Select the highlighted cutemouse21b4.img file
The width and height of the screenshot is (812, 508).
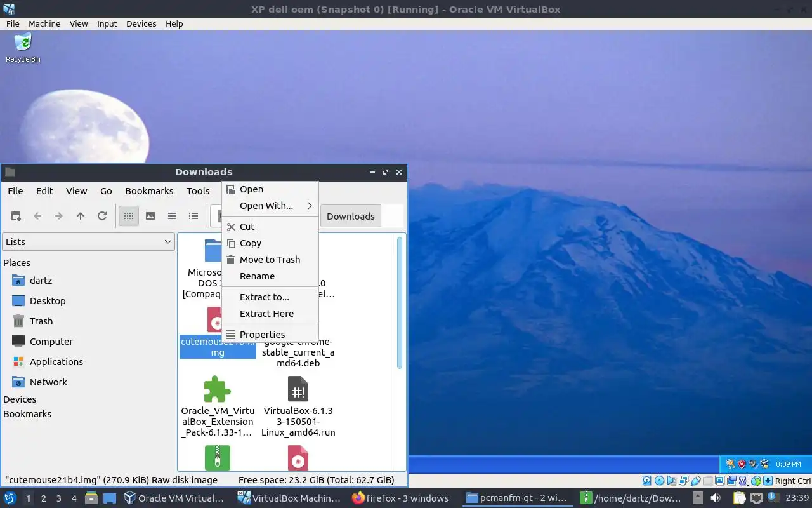pyautogui.click(x=218, y=347)
